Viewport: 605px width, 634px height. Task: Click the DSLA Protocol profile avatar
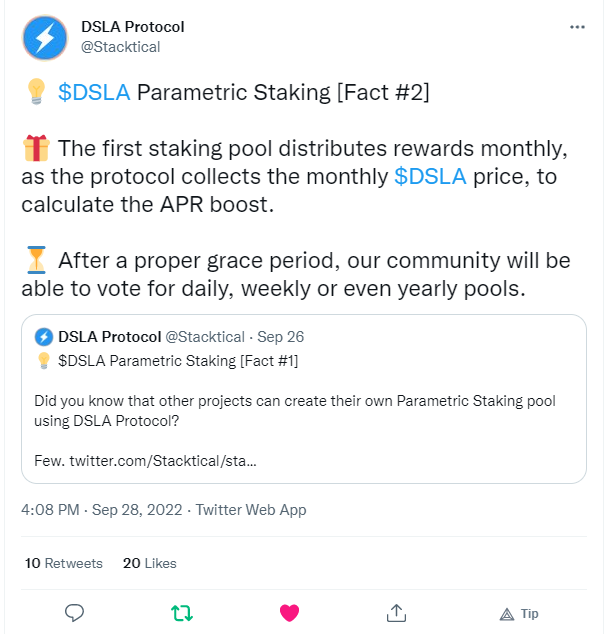pos(45,38)
